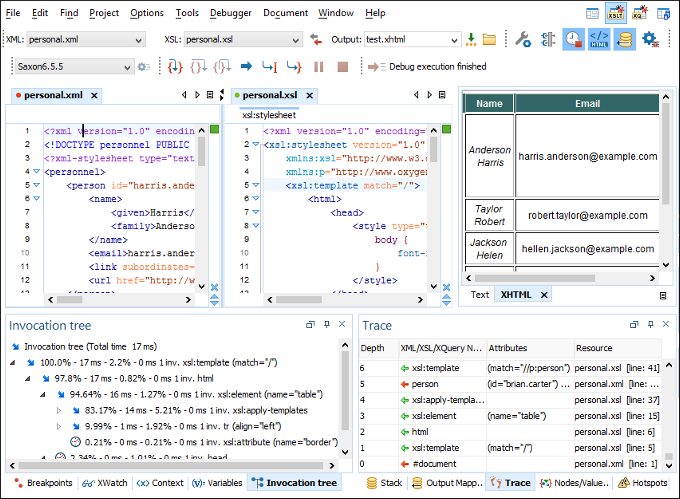Image resolution: width=680 pixels, height=499 pixels.
Task: Toggle the profiling clock button
Action: coord(573,40)
